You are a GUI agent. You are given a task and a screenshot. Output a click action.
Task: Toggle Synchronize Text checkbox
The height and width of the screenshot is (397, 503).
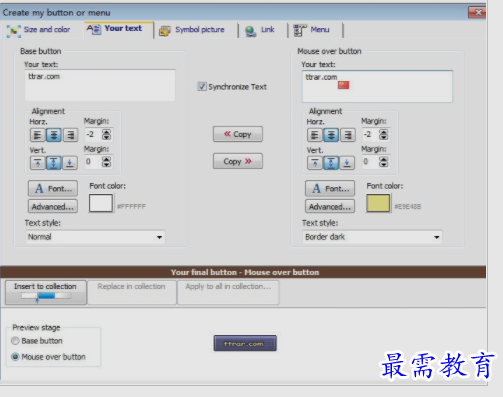[x=202, y=87]
